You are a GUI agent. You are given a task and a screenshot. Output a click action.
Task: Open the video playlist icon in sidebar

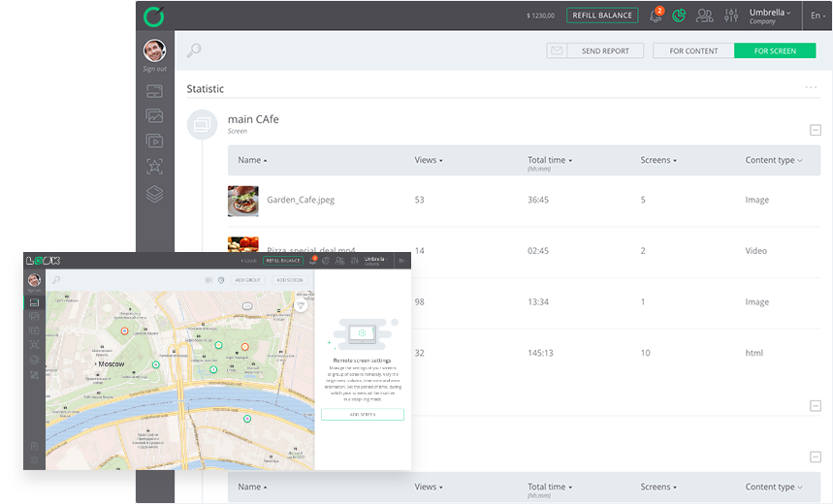(154, 142)
